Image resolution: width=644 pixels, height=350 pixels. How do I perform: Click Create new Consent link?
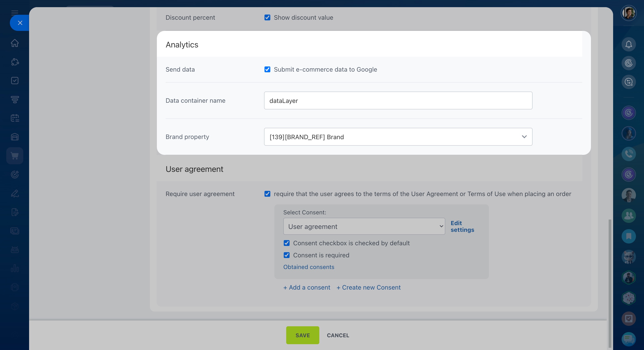(x=369, y=288)
